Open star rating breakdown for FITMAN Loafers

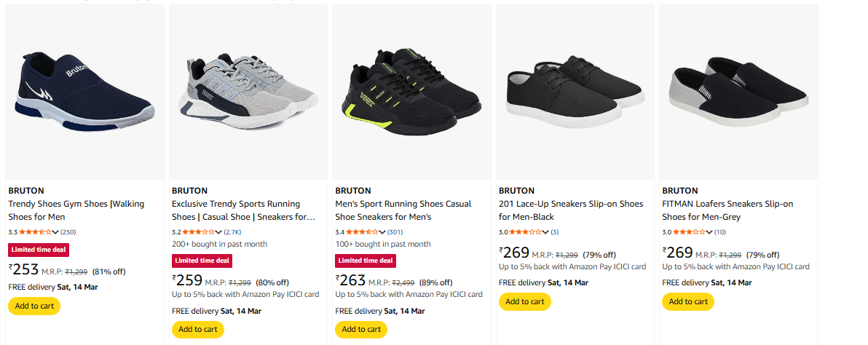[x=709, y=232]
